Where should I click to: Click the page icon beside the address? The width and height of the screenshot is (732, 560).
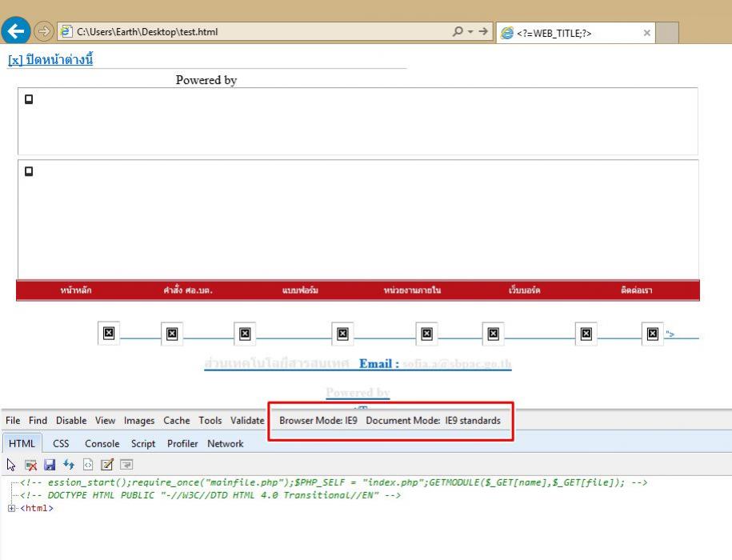pyautogui.click(x=66, y=31)
